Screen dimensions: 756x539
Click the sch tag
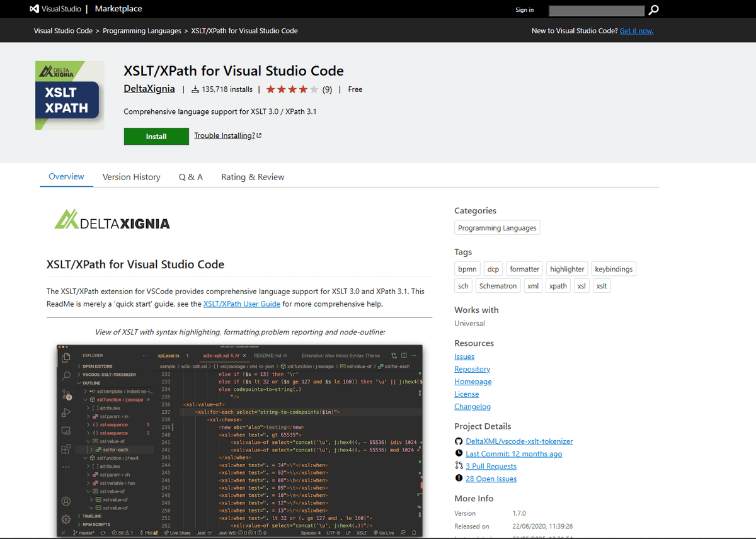(463, 286)
